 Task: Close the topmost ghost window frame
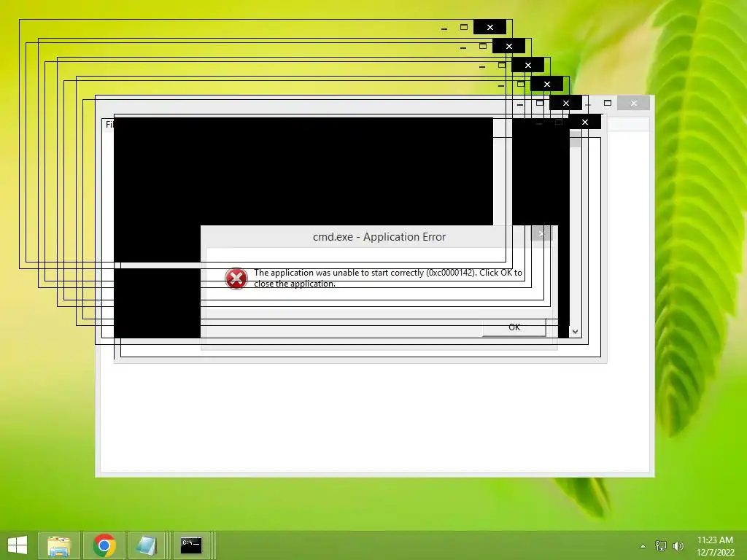[x=489, y=27]
